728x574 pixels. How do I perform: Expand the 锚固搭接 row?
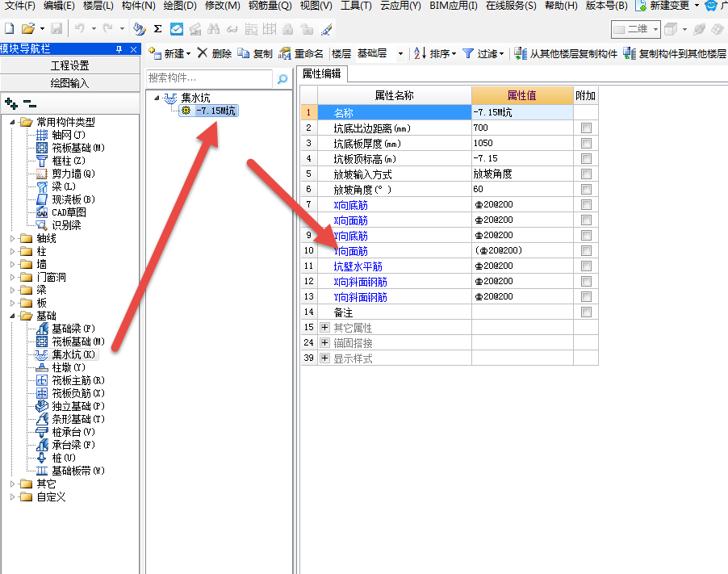point(324,343)
